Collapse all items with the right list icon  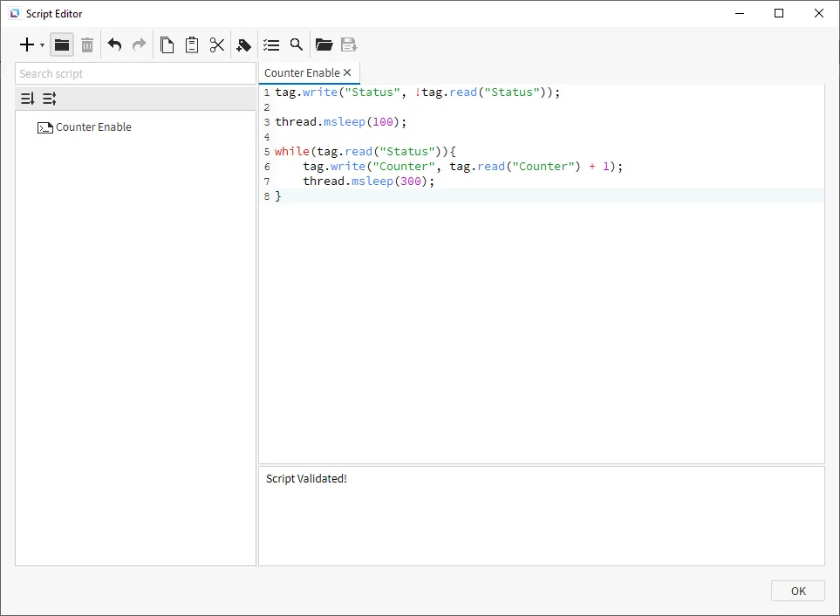(50, 99)
